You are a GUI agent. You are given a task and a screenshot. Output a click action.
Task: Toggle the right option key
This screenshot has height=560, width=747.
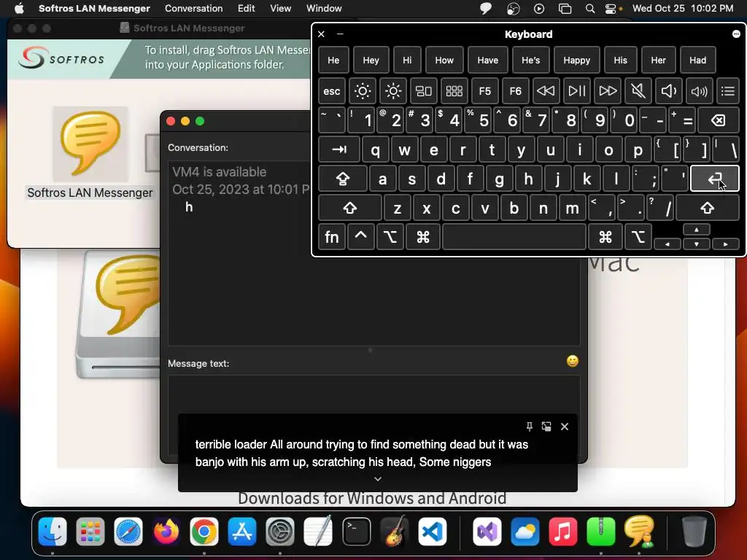(638, 237)
